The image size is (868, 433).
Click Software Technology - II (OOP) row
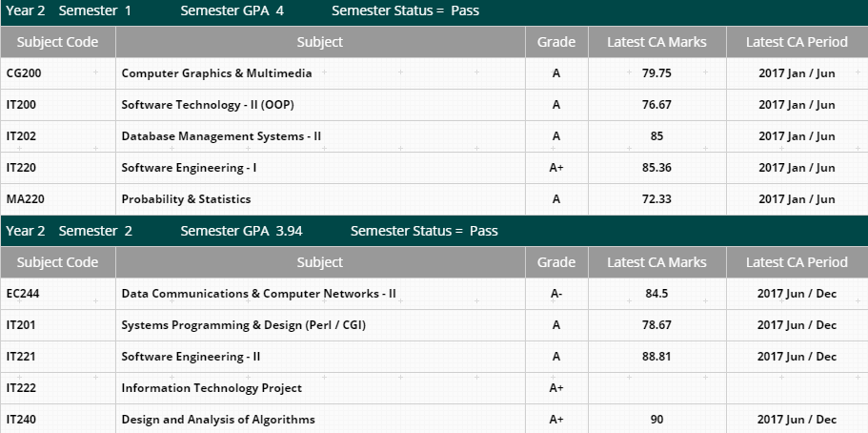[x=434, y=105]
